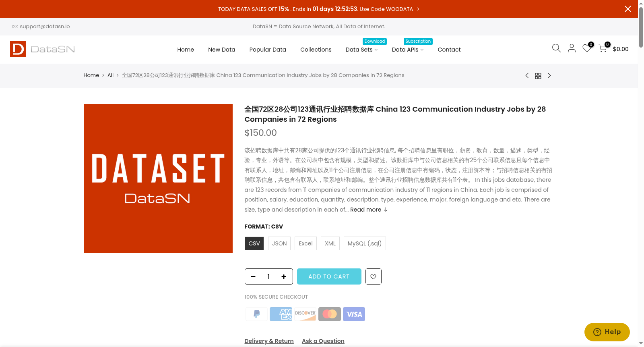Open the Home menu item
This screenshot has width=644, height=347.
coord(186,50)
